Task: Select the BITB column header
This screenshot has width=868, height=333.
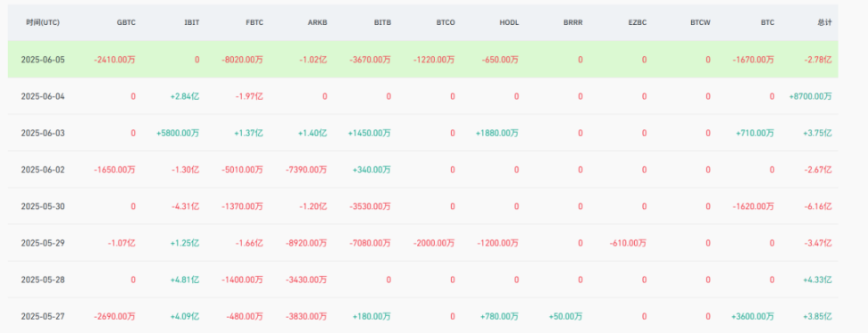Action: pyautogui.click(x=382, y=22)
